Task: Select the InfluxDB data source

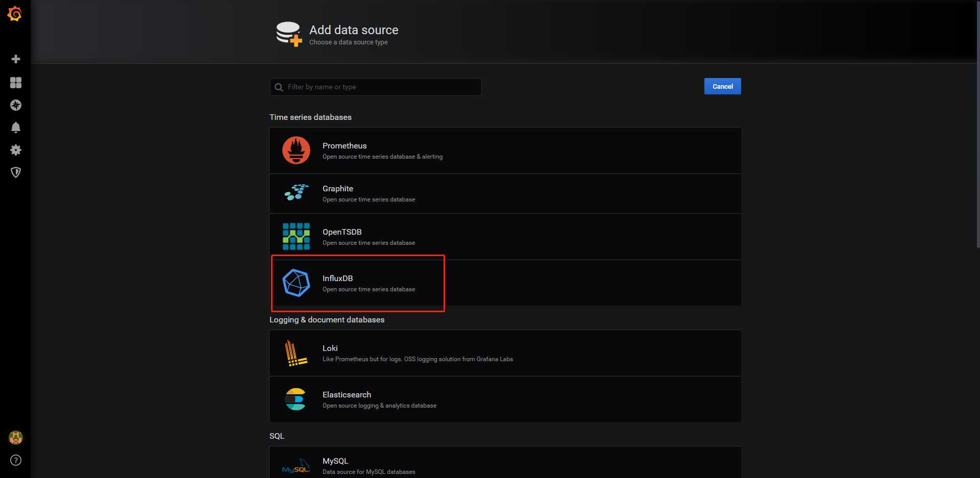Action: pos(505,283)
